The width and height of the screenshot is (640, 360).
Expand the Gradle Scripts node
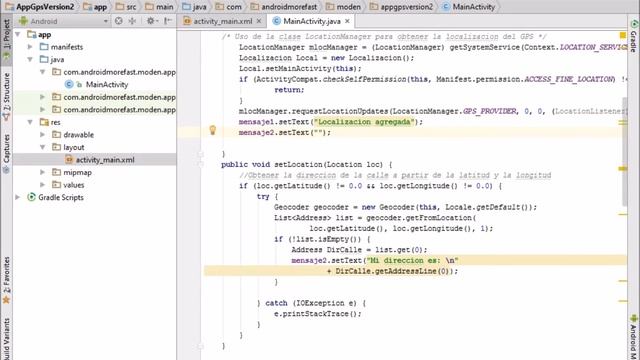pos(18,198)
